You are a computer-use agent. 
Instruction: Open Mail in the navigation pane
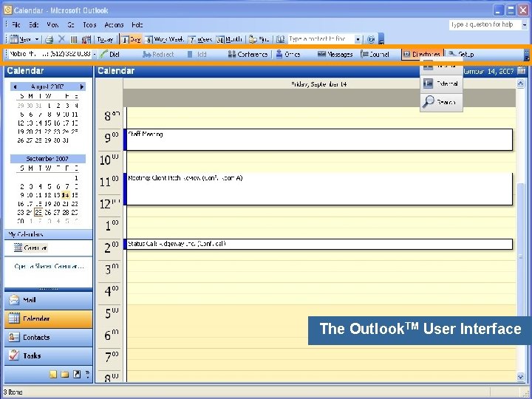pyautogui.click(x=48, y=300)
